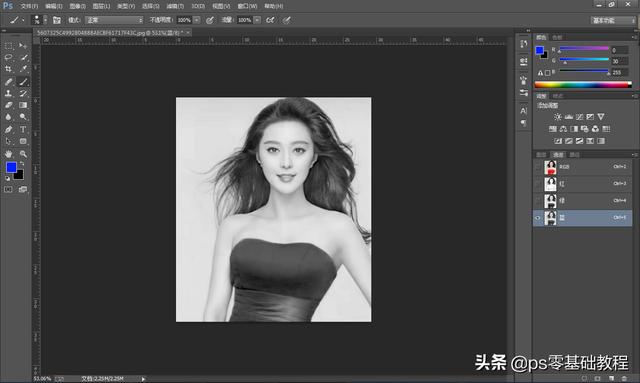Image resolution: width=640 pixels, height=383 pixels.
Task: Open Character collapsed panel icon
Action: pyautogui.click(x=524, y=111)
